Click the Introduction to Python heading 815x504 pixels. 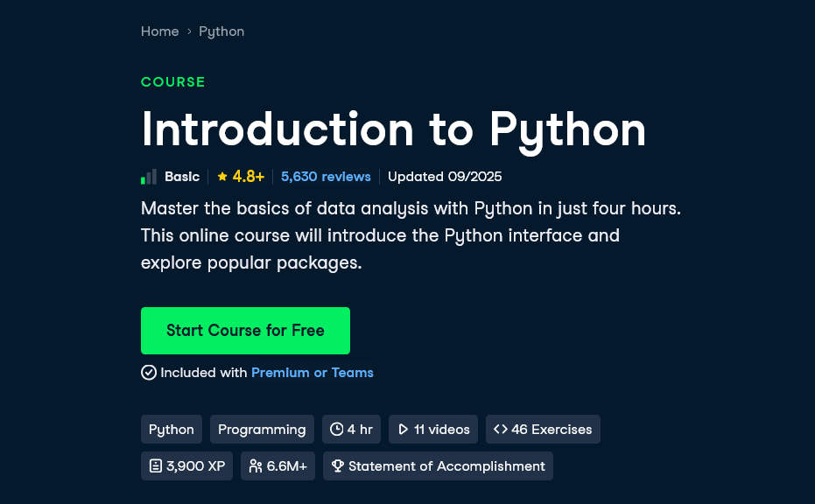click(393, 129)
